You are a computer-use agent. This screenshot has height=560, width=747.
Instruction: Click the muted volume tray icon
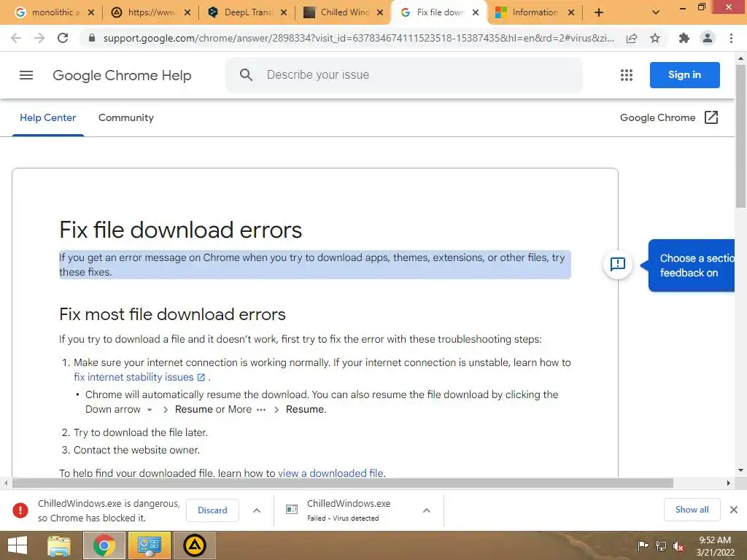pyautogui.click(x=678, y=545)
